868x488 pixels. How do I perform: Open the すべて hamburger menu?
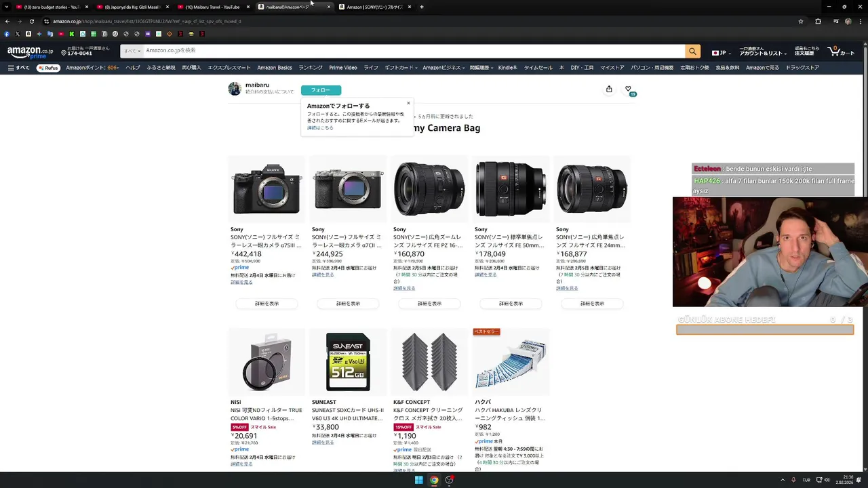point(19,68)
